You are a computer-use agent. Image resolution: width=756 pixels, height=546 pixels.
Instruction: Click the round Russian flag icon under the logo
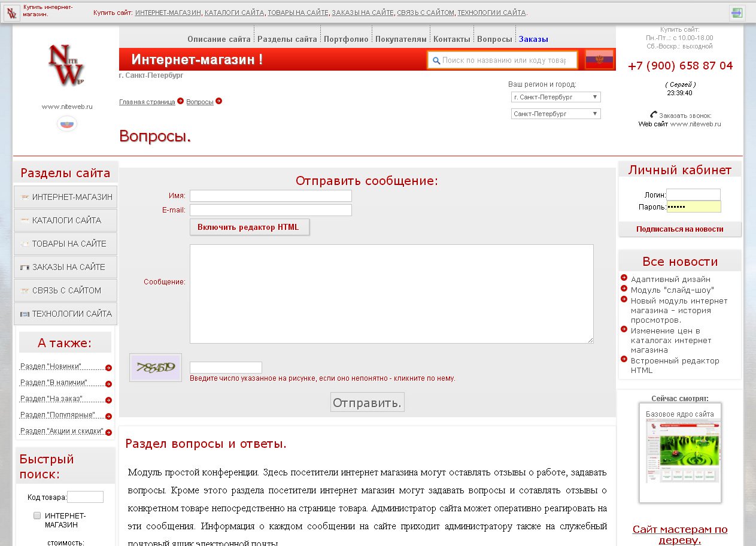pos(67,124)
